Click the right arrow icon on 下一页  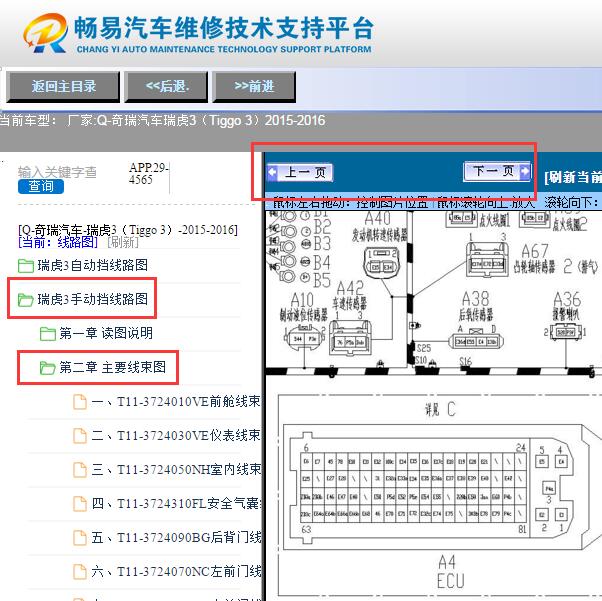coord(525,171)
